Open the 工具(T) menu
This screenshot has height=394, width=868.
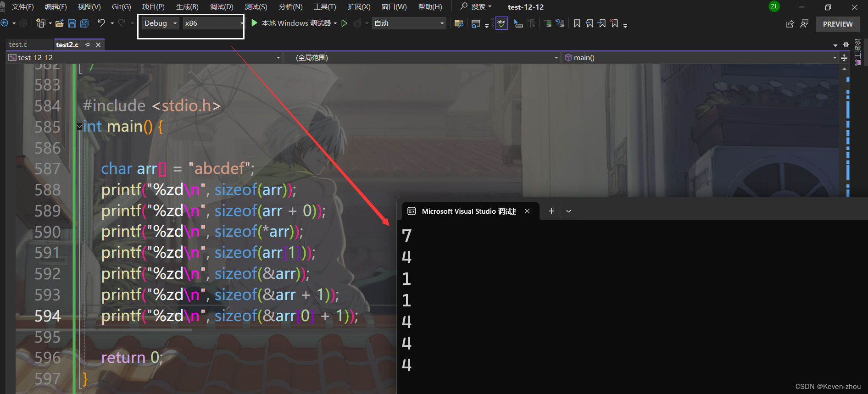325,7
